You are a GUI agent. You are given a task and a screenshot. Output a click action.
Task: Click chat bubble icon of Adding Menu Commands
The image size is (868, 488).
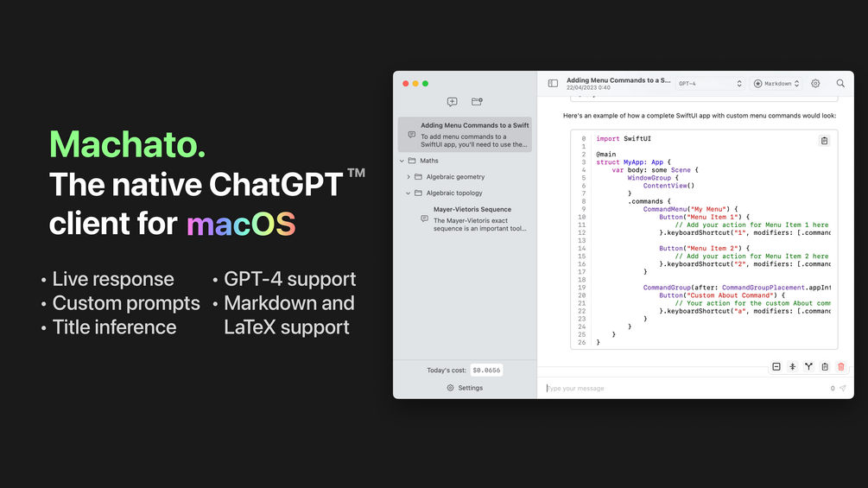point(411,135)
